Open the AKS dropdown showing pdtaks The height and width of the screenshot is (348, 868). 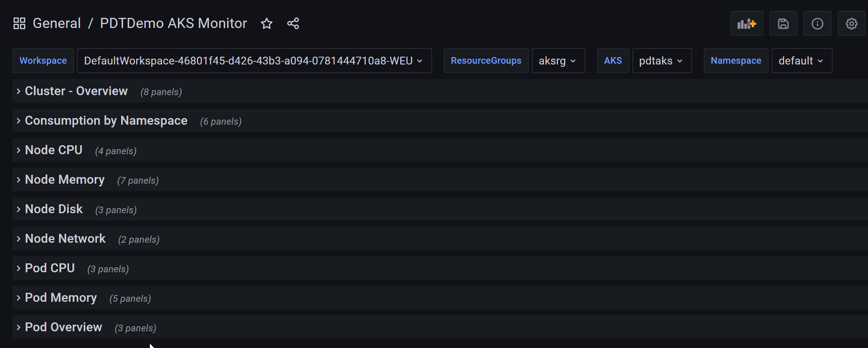[662, 61]
